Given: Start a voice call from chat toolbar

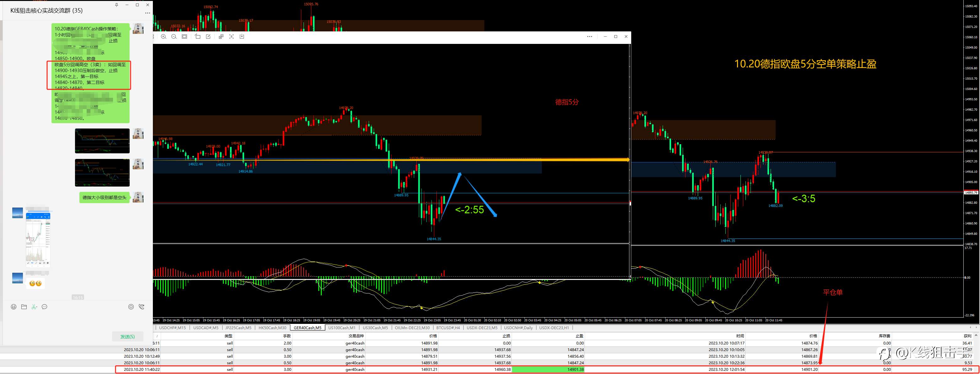Looking at the screenshot, I should 142,307.
